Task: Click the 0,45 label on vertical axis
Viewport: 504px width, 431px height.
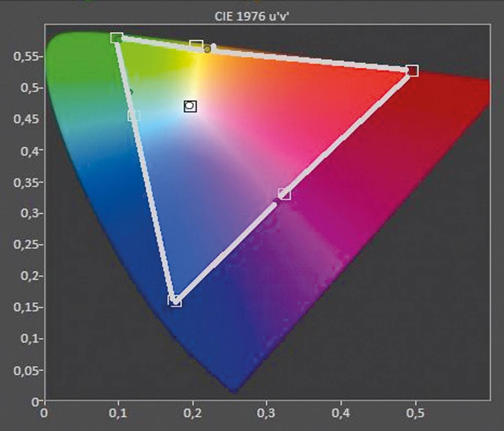Action: pos(26,119)
